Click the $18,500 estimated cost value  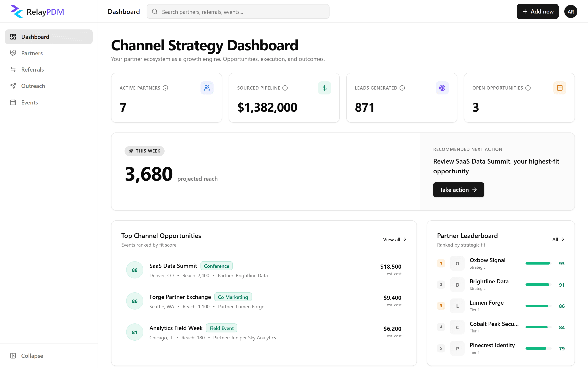[391, 267]
